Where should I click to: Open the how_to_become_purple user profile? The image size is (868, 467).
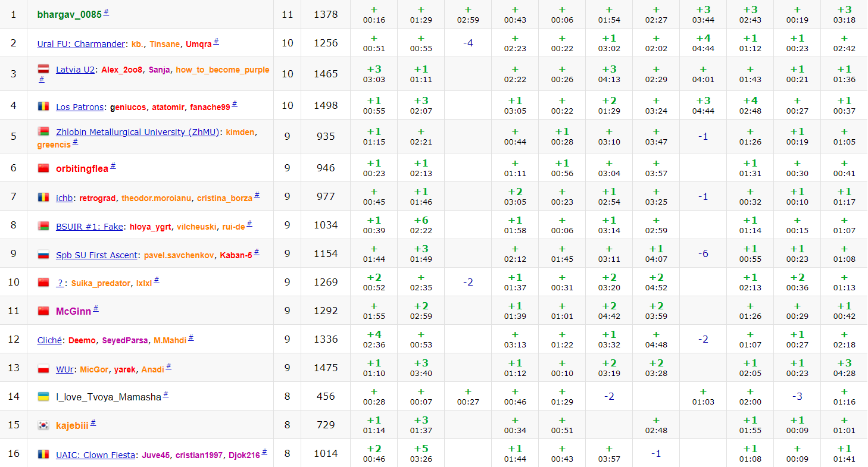[x=222, y=70]
